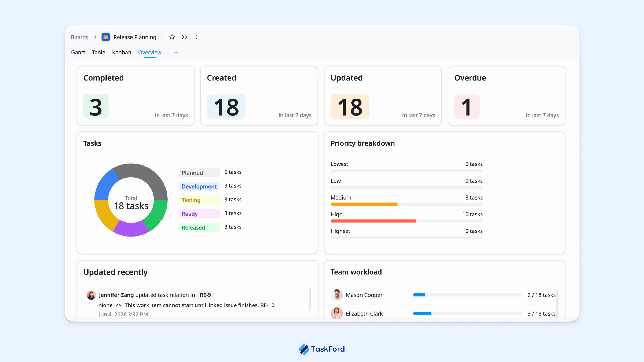This screenshot has height=362, width=644.
Task: Expand the Boards breadcrumb chevron
Action: point(95,37)
